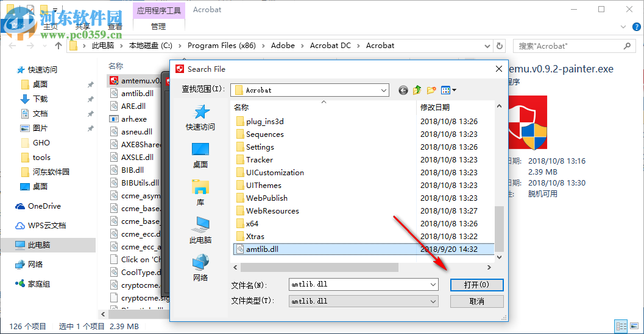Select WPS云文档 in navigation pane
Screen dimensions: 644x334
(40, 225)
